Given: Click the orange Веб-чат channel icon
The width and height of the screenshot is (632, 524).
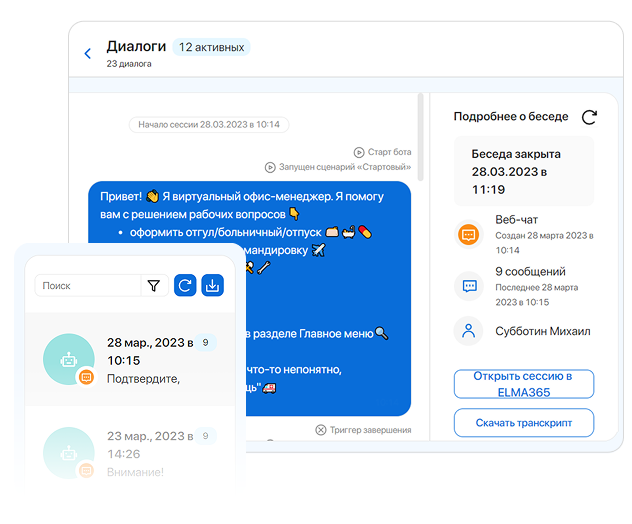Looking at the screenshot, I should pos(468,235).
